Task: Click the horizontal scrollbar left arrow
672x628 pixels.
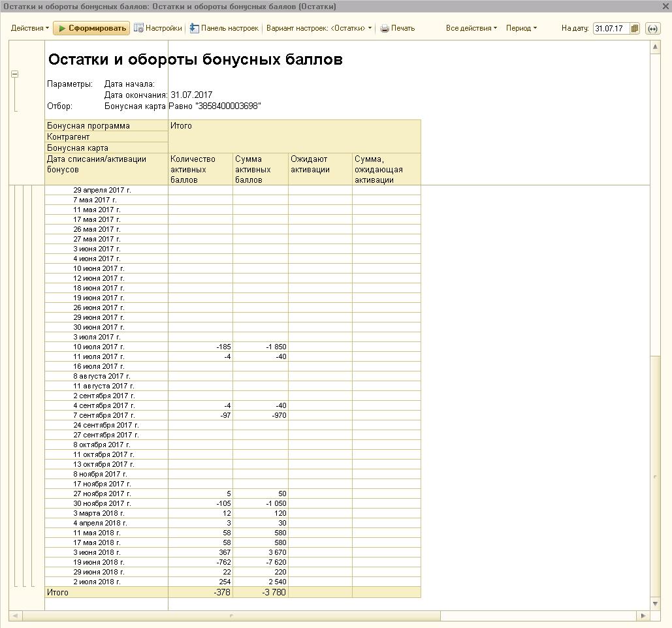Action: (x=15, y=616)
